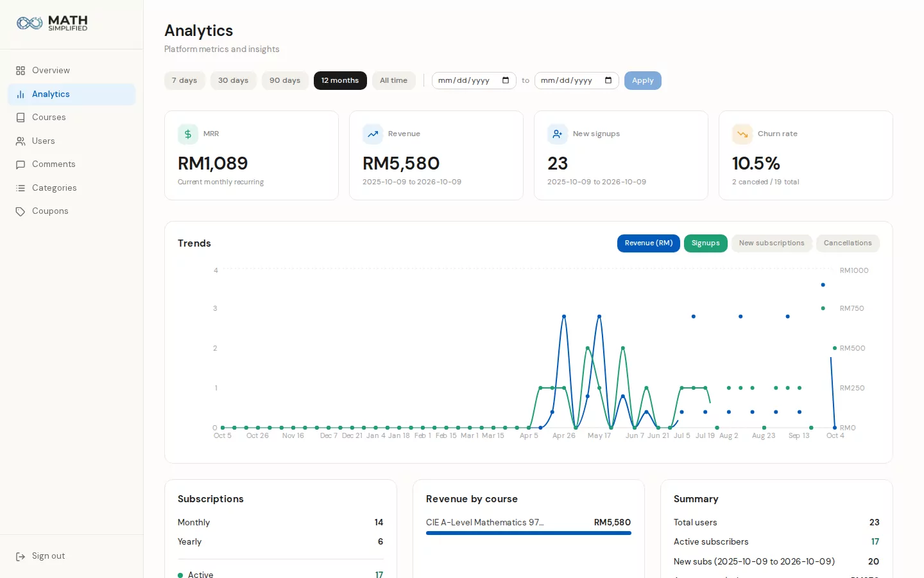The image size is (924, 578).
Task: Click the MRR value RM1,089
Action: [213, 164]
